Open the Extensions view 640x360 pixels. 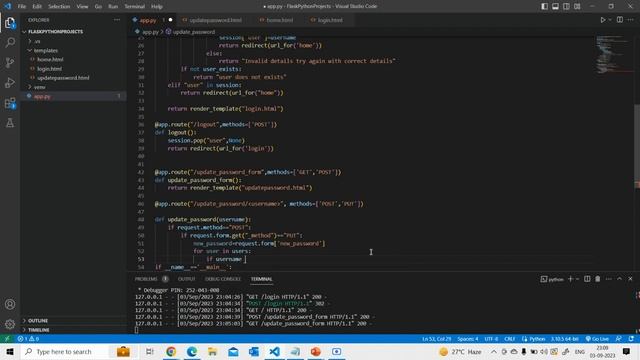pos(10,103)
